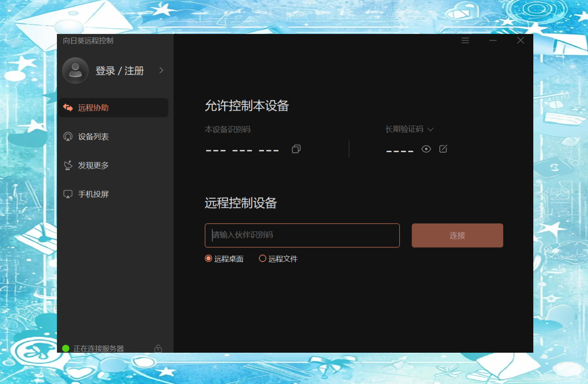Expand the 长期验证码 dropdown

tap(431, 130)
